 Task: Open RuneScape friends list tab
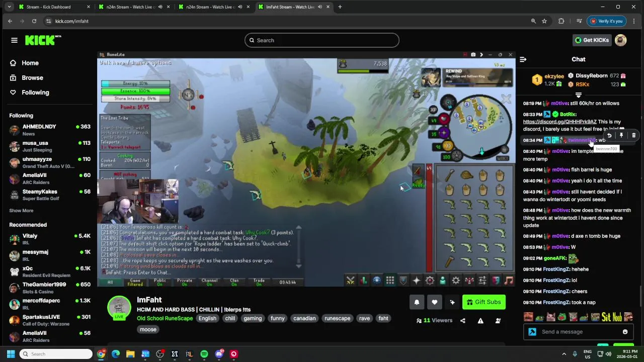pyautogui.click(x=442, y=281)
